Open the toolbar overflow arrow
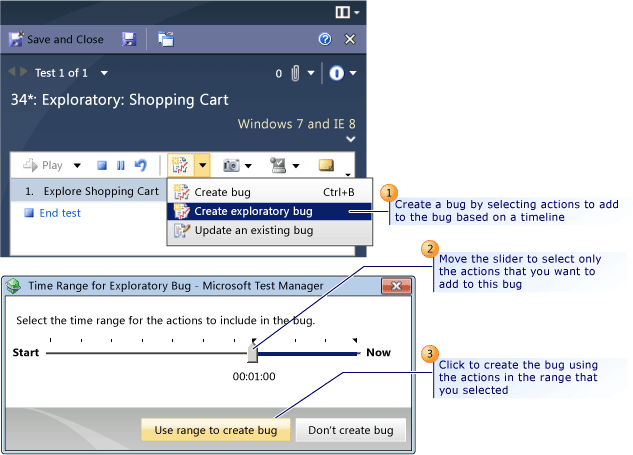 pyautogui.click(x=348, y=174)
